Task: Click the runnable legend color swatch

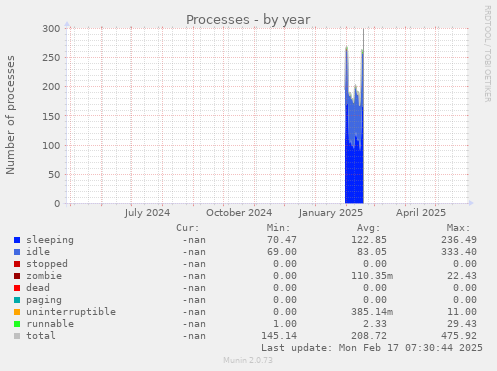Action: [x=17, y=324]
